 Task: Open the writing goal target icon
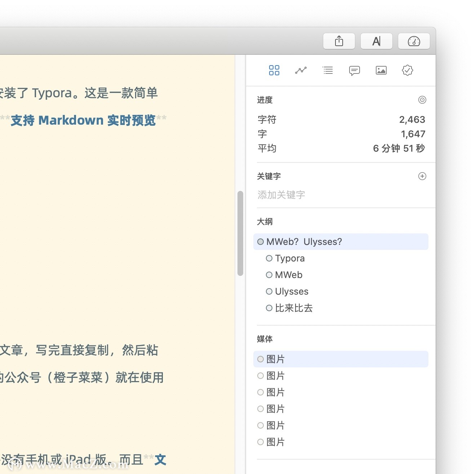point(422,100)
